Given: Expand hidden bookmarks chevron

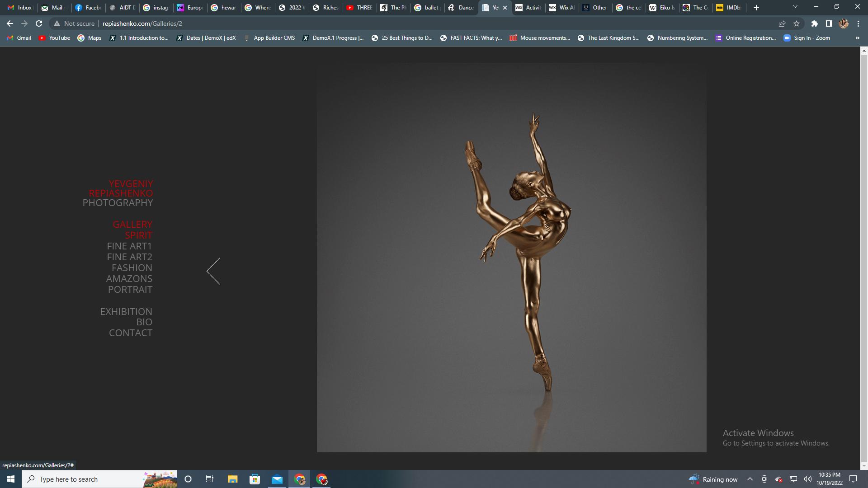Looking at the screenshot, I should [857, 38].
